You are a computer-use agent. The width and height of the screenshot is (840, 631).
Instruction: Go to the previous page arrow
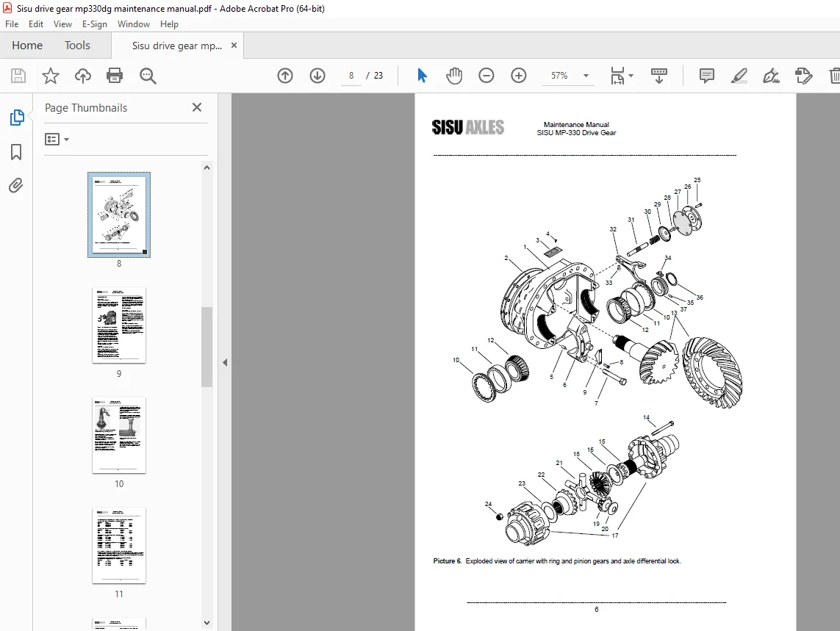(x=285, y=76)
